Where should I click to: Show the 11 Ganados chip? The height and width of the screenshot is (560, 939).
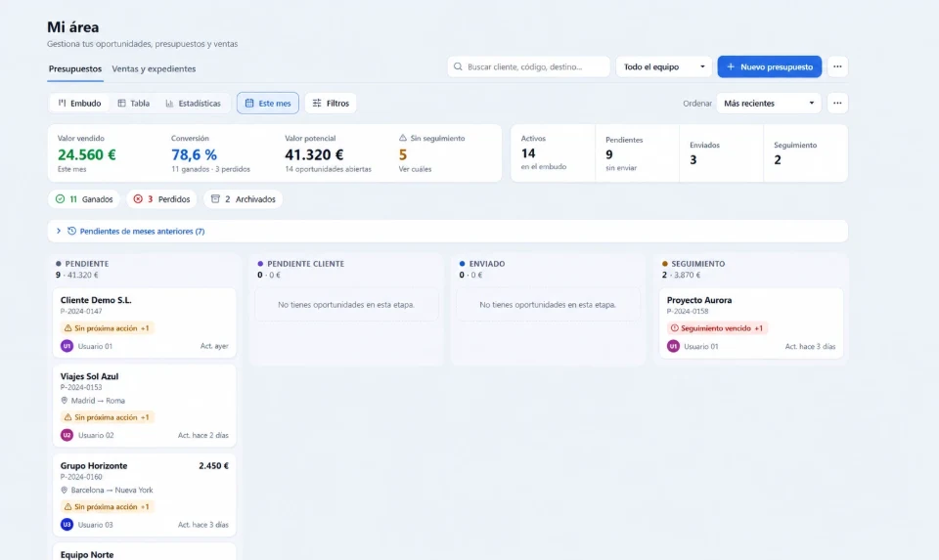84,199
